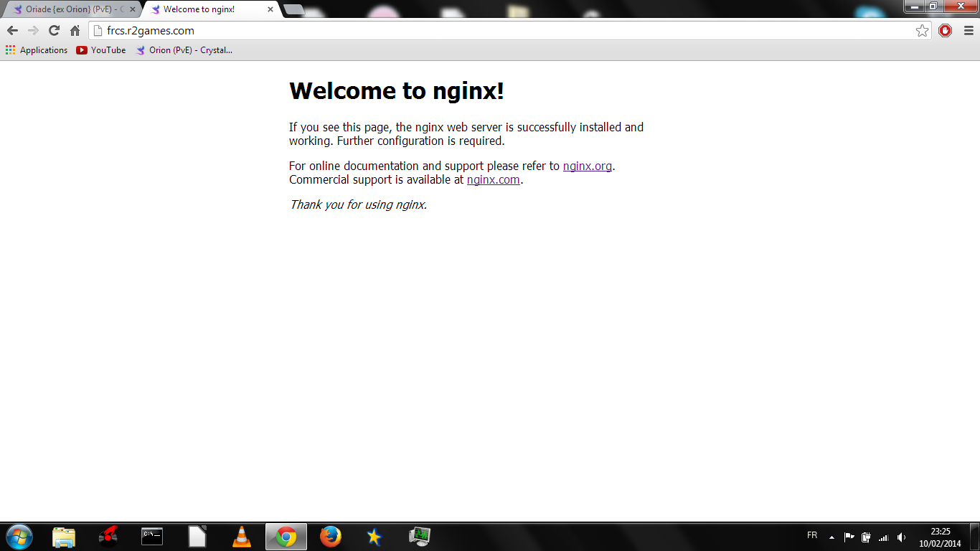
Task: Open the volume speaker control
Action: click(901, 537)
